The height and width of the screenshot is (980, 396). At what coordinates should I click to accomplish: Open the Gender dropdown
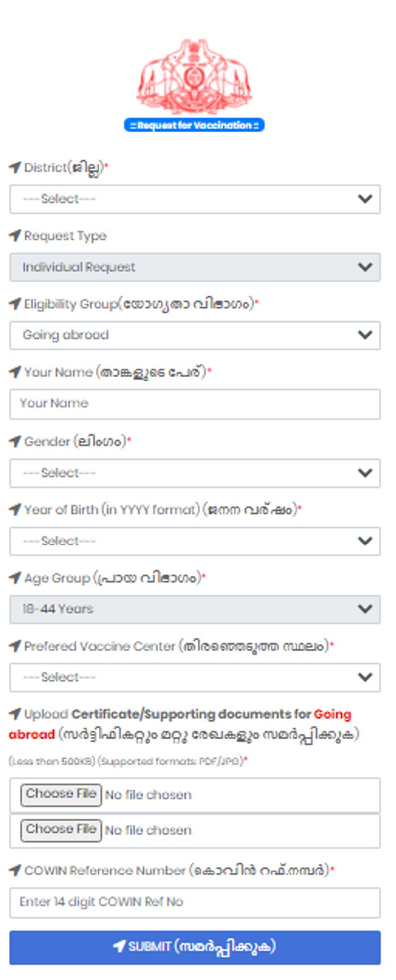[195, 473]
